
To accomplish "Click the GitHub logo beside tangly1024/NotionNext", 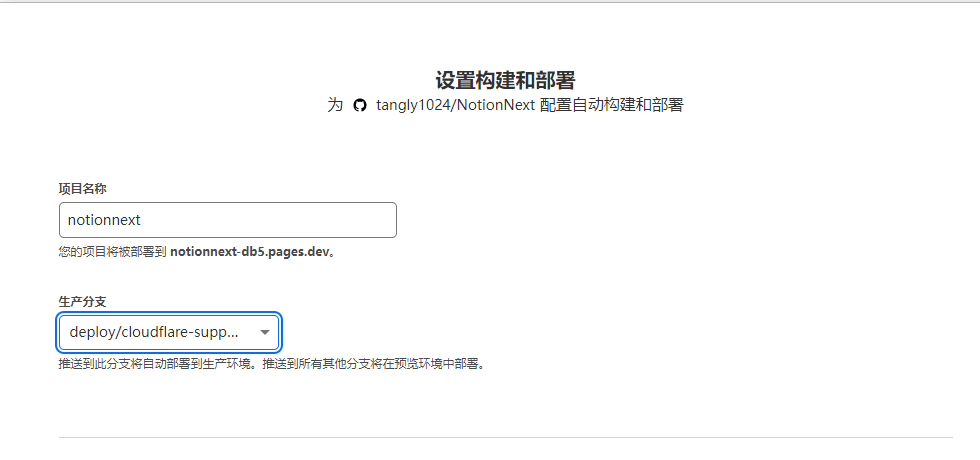I will tap(359, 105).
